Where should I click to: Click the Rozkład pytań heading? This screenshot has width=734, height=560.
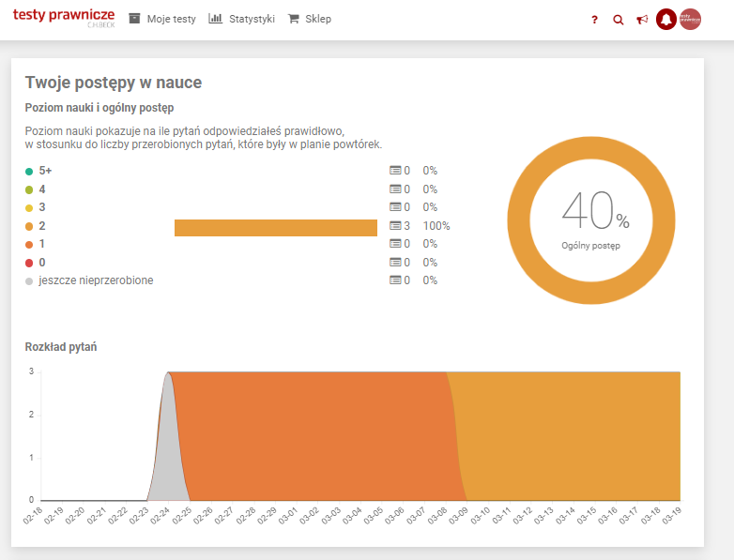(61, 347)
